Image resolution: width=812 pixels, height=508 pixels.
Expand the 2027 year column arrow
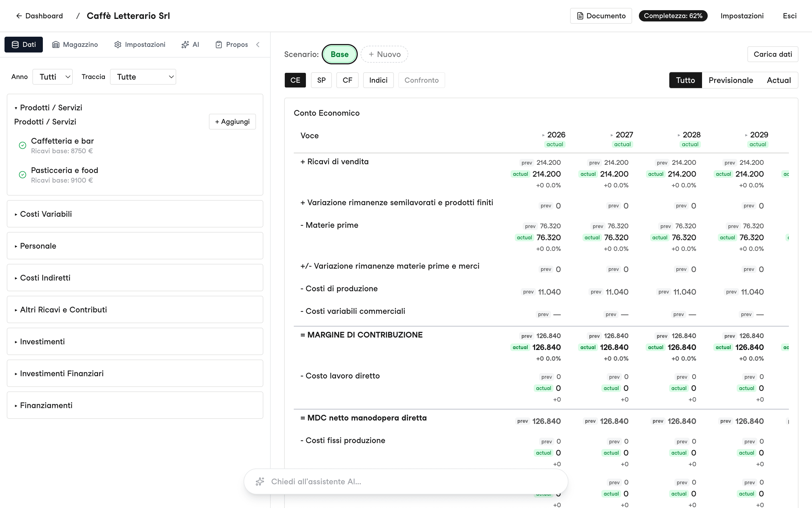coord(612,135)
